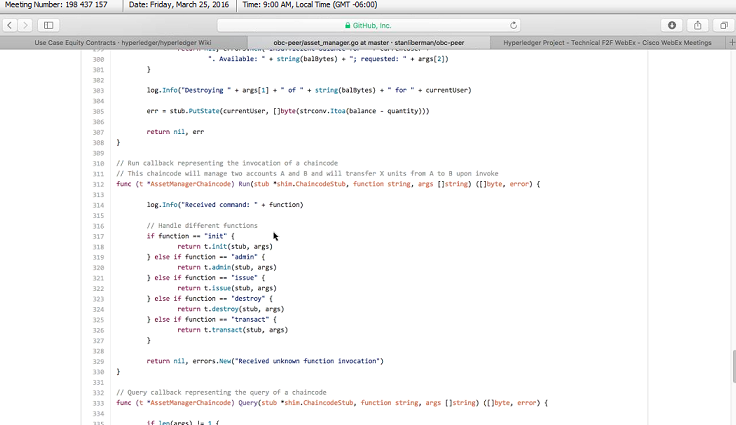Viewport: 736px width, 425px height.
Task: Click 'Received unknown function invocation' line
Action: 265,361
